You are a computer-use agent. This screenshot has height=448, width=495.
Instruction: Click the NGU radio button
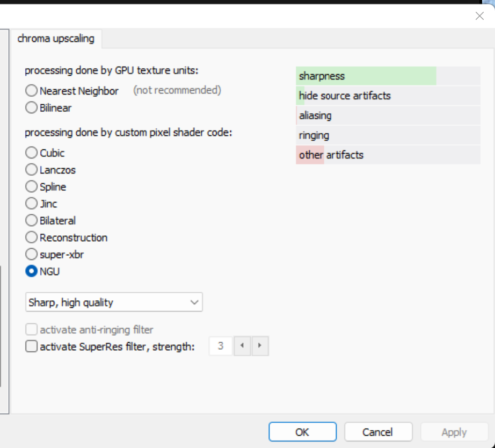pyautogui.click(x=31, y=271)
